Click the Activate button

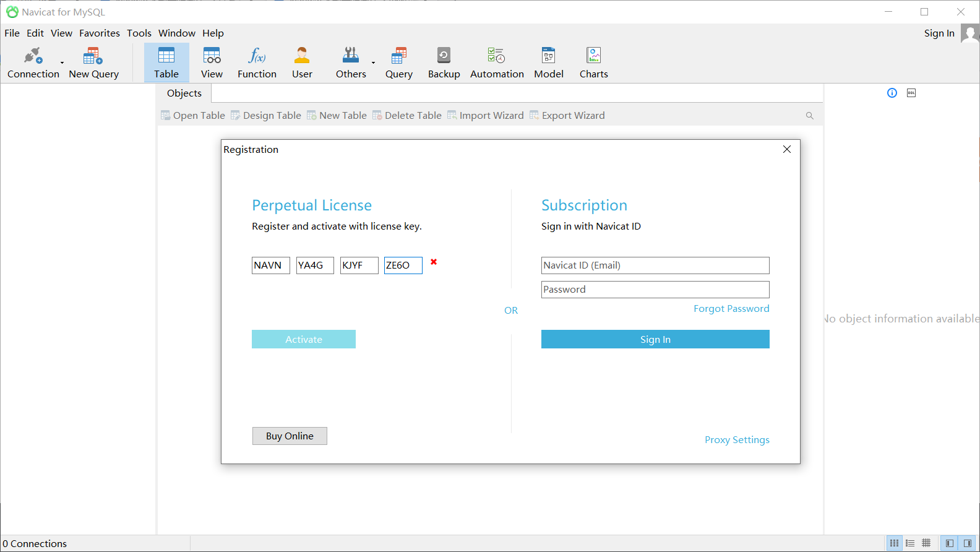point(304,339)
